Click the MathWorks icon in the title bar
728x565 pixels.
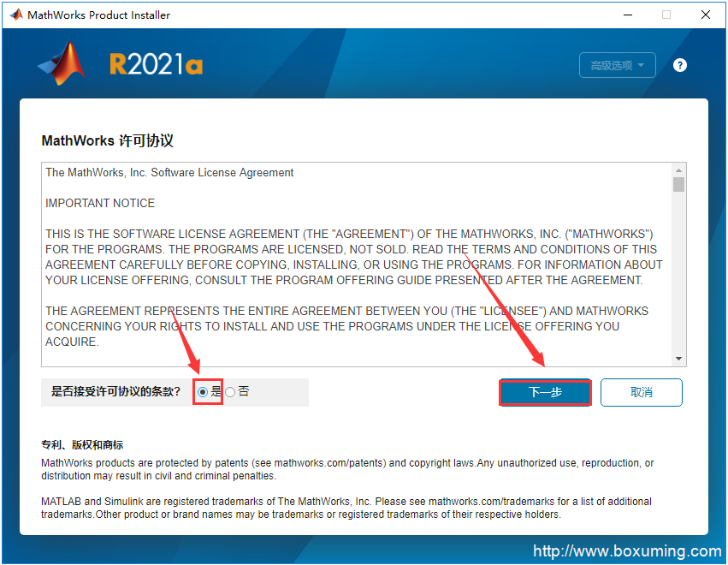(16, 15)
